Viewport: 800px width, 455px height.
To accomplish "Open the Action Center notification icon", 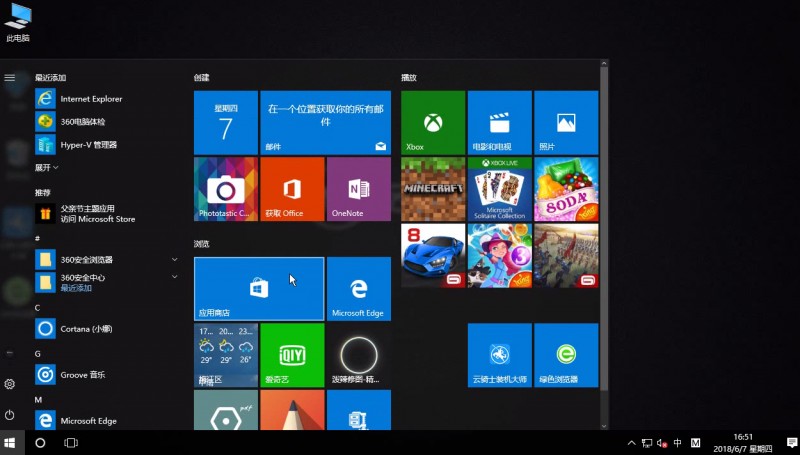I will tap(791, 443).
